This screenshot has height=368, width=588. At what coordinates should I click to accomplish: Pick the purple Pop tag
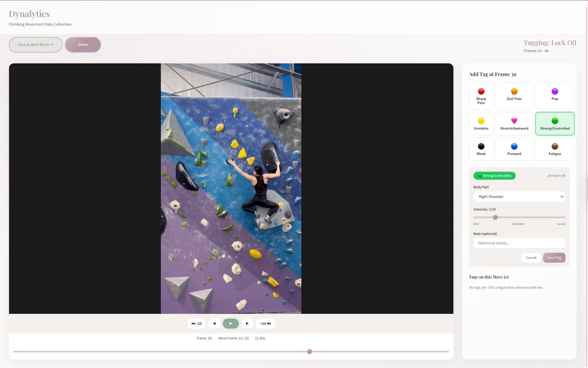click(554, 96)
